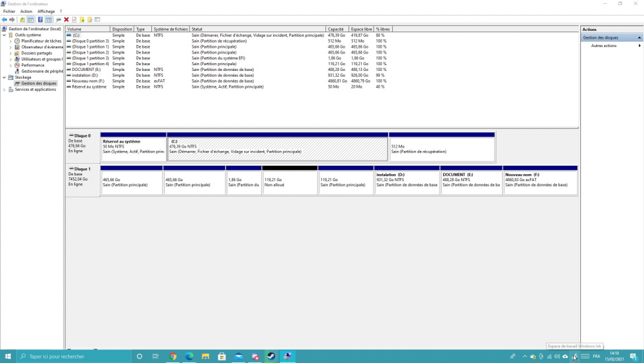This screenshot has height=363, width=644.
Task: Open the Action menu
Action: click(x=26, y=12)
